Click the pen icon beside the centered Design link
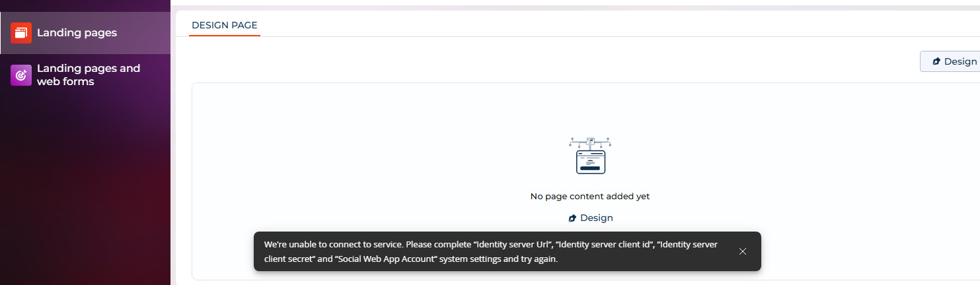 pyautogui.click(x=572, y=218)
